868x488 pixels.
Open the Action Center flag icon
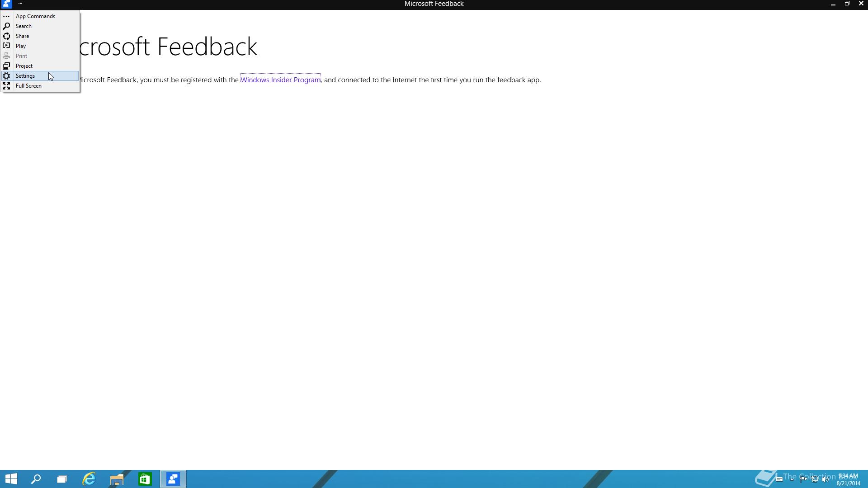coord(803,479)
